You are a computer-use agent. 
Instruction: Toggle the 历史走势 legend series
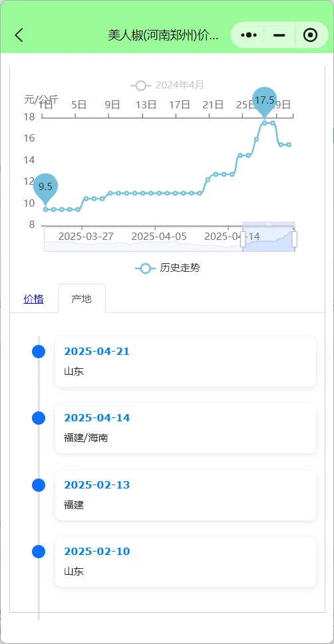[168, 268]
